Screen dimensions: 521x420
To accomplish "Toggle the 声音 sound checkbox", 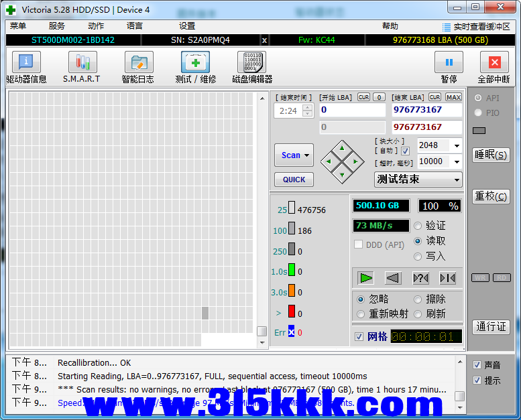I will 477,365.
